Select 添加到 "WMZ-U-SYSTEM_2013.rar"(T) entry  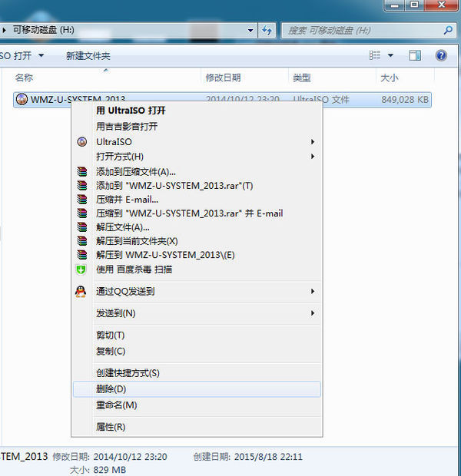197,186
